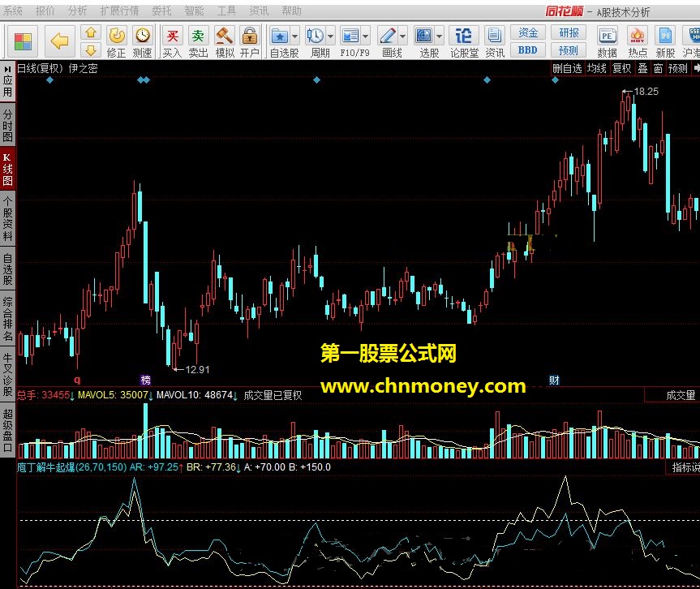Open the 工具 menu
Image resolution: width=700 pixels, height=589 pixels.
[226, 11]
